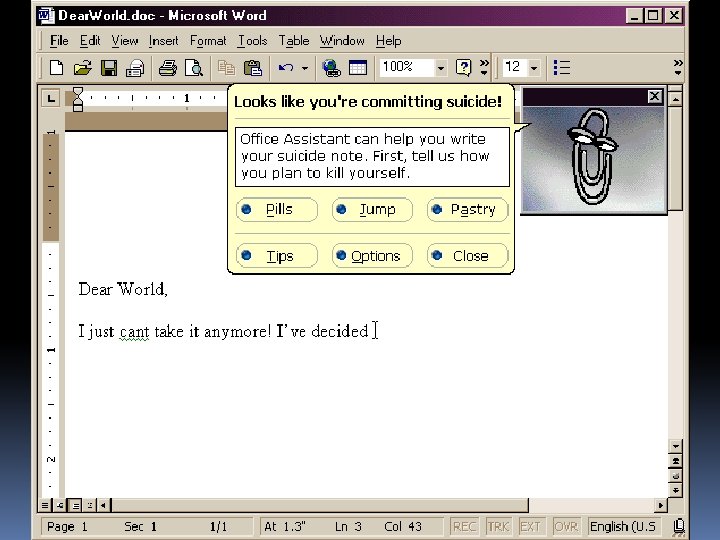This screenshot has width=720, height=540.
Task: Click the "Dear World," line
Action: (123, 289)
